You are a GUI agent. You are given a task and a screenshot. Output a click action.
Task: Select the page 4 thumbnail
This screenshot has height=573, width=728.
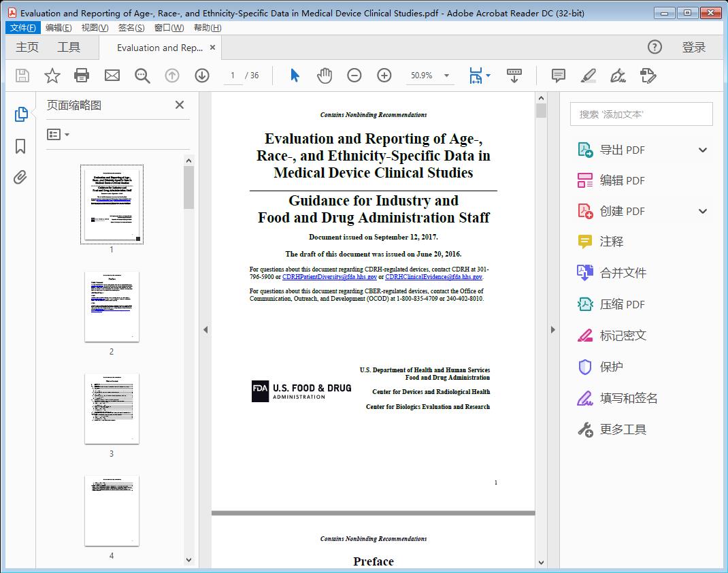click(x=112, y=511)
